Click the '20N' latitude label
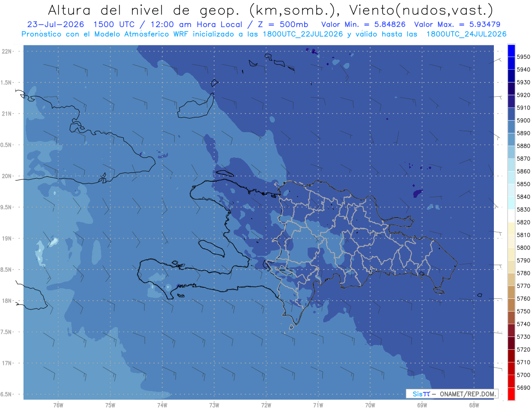 [x=7, y=176]
